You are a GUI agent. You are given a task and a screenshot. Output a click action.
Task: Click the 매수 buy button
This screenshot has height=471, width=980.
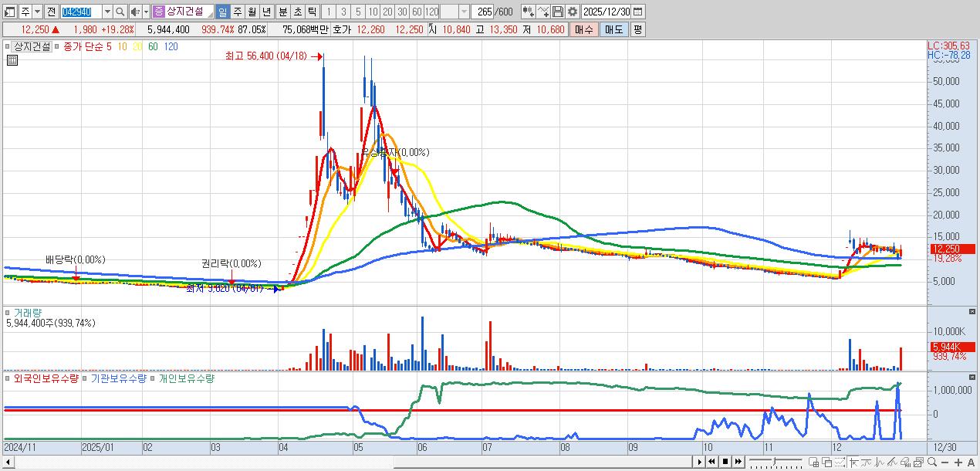(x=584, y=29)
